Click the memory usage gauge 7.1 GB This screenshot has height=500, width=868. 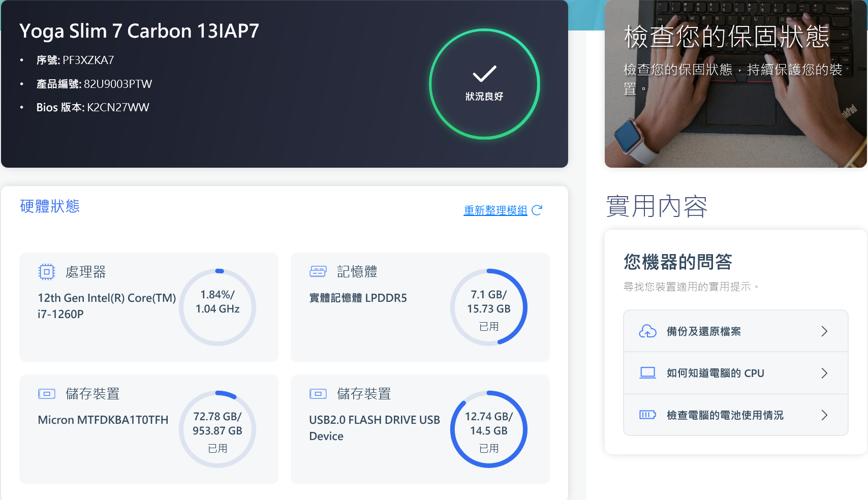coord(489,307)
